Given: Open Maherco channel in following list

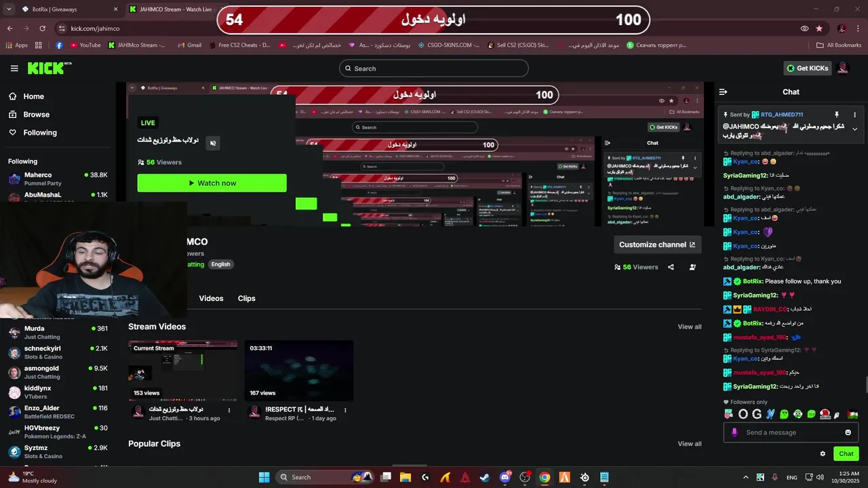Looking at the screenshot, I should 58,179.
